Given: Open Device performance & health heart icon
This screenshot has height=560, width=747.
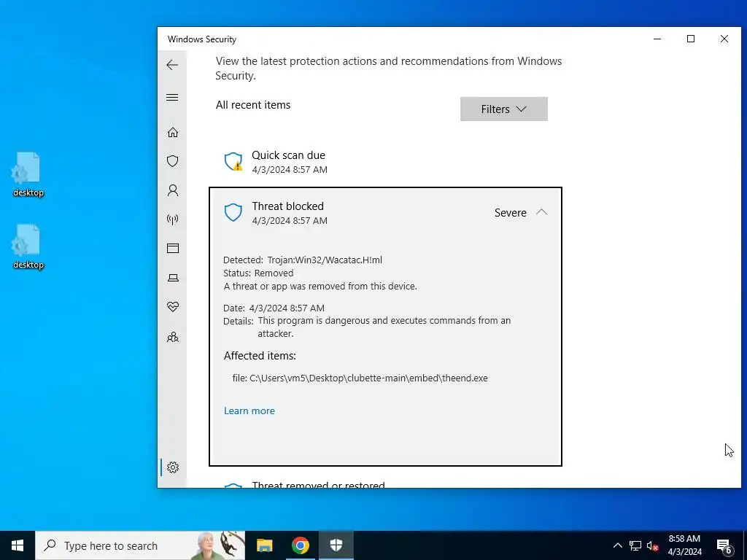Looking at the screenshot, I should [172, 307].
